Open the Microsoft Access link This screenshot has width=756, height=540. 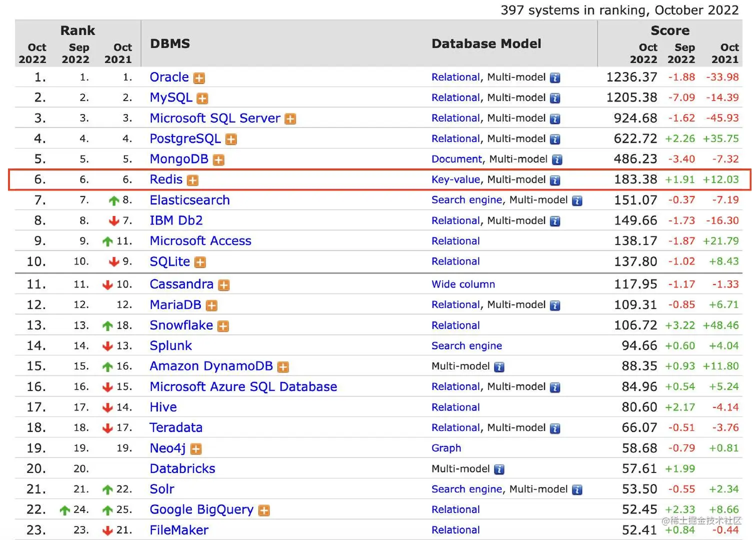click(x=200, y=241)
